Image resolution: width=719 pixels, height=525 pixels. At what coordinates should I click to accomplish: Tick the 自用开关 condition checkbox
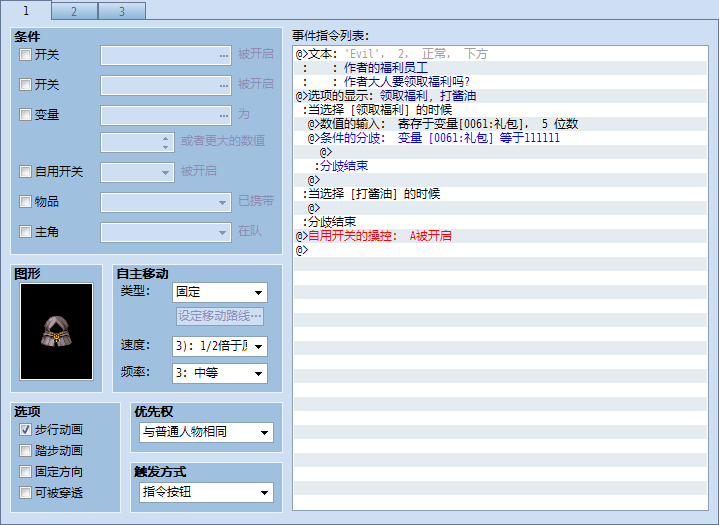click(x=25, y=172)
